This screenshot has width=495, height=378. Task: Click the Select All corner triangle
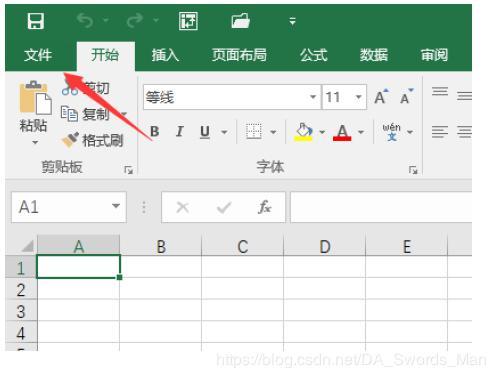click(x=27, y=246)
